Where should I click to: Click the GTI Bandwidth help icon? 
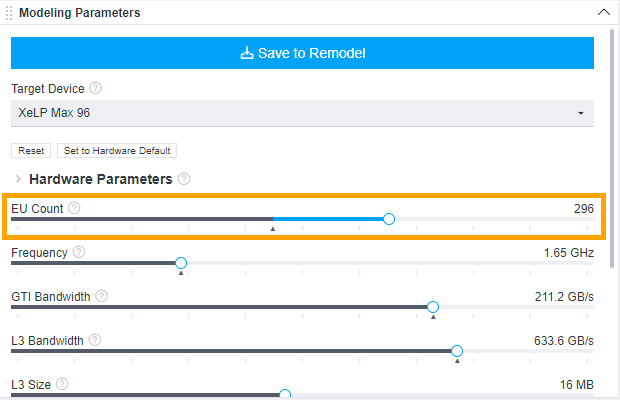pos(101,296)
